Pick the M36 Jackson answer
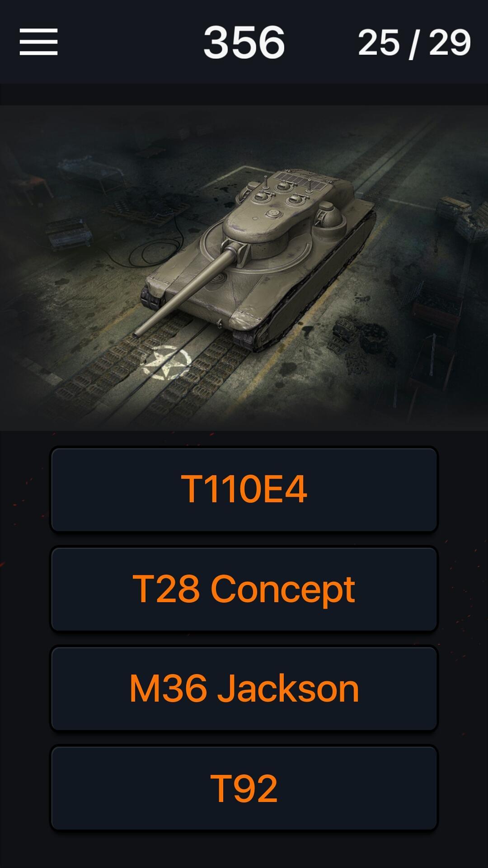488x868 pixels. tap(244, 689)
